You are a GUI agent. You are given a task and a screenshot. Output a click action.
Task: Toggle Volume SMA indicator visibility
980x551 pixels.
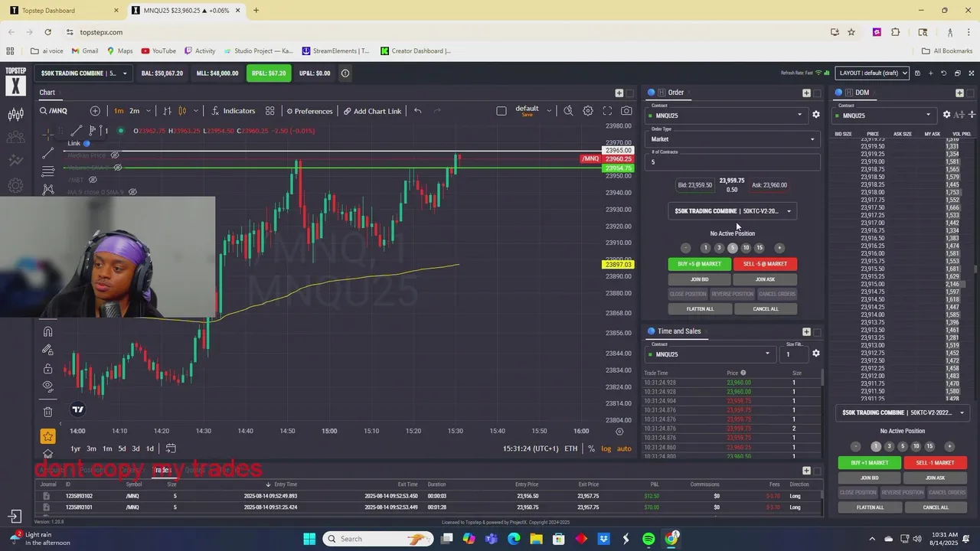pos(117,168)
